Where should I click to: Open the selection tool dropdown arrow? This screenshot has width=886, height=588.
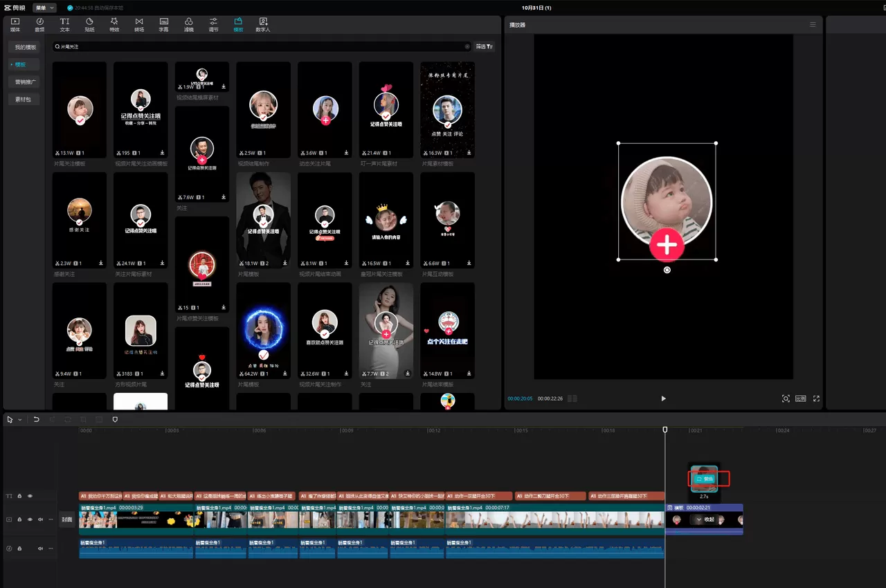pyautogui.click(x=20, y=420)
